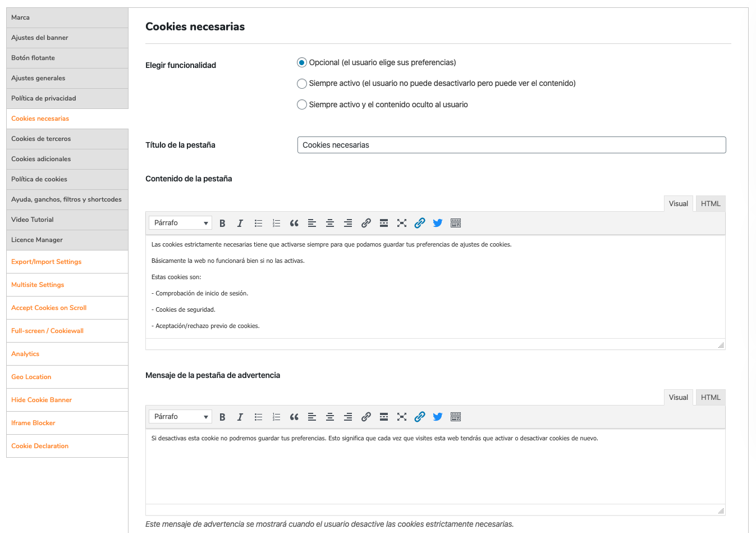Viewport: 756px width, 533px height.
Task: Open the Párrafo dropdown in tab content editor
Action: [180, 223]
